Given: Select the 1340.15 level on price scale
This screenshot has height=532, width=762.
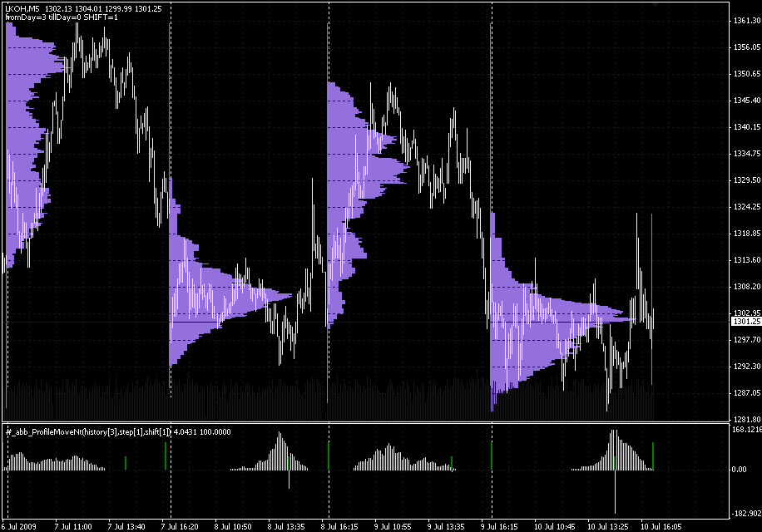Looking at the screenshot, I should click(745, 127).
